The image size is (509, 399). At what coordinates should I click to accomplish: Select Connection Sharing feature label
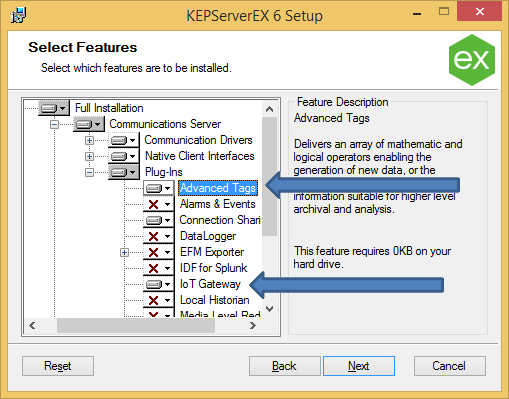(220, 220)
